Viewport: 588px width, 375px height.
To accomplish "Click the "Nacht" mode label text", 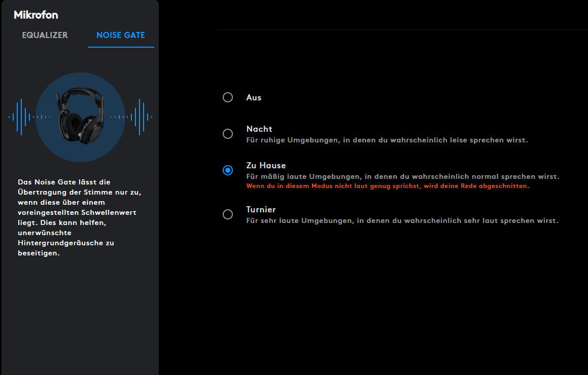I will pyautogui.click(x=259, y=129).
